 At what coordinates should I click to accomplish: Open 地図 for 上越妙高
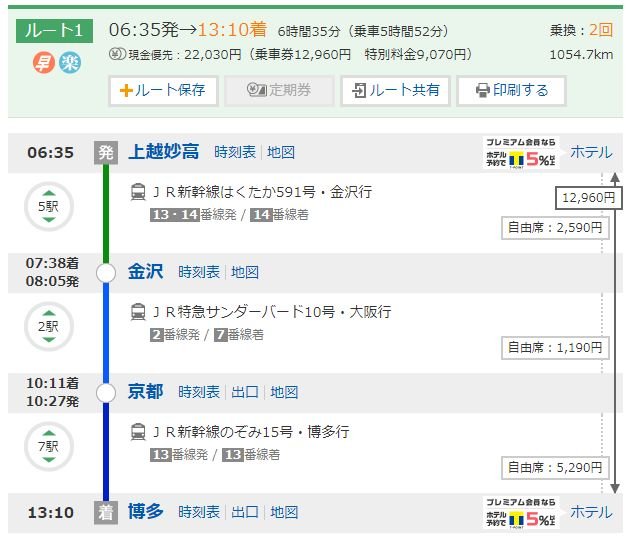click(281, 152)
